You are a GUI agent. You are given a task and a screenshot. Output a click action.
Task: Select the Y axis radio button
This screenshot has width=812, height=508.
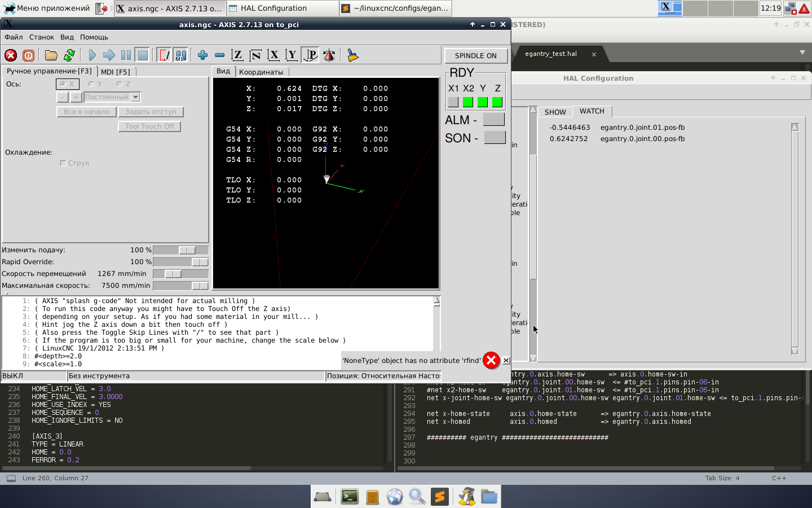tap(91, 84)
